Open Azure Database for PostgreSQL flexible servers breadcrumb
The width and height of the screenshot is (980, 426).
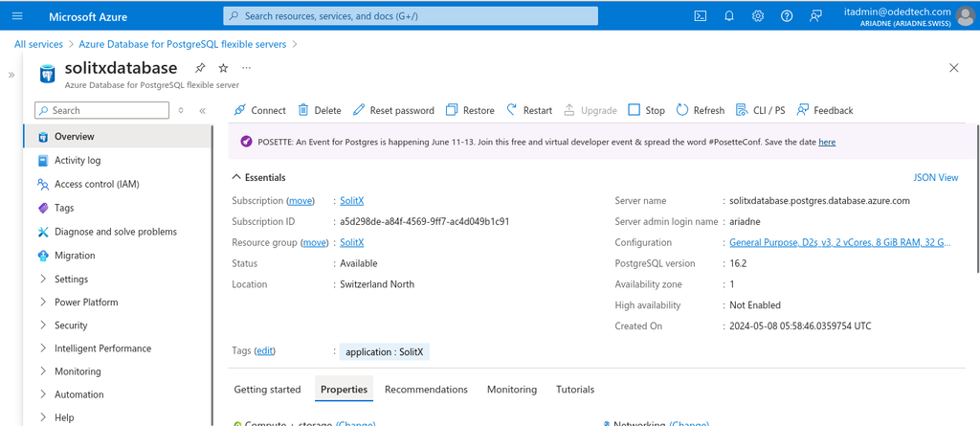[x=183, y=44]
